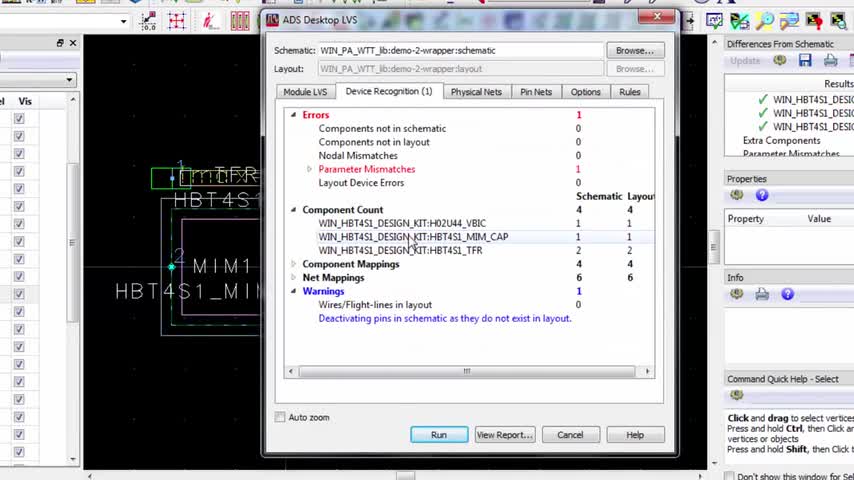
Task: Click Browse button for Schematic
Action: pyautogui.click(x=635, y=51)
